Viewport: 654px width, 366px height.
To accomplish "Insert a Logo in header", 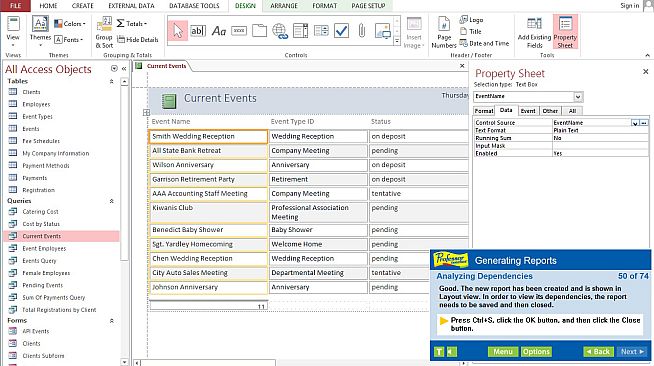I will click(x=471, y=20).
